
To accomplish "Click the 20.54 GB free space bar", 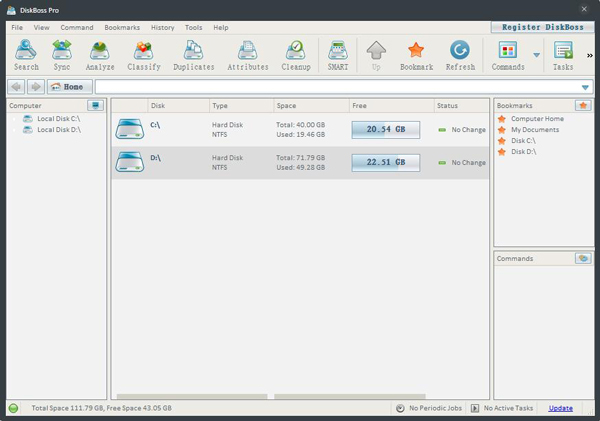I will click(386, 129).
